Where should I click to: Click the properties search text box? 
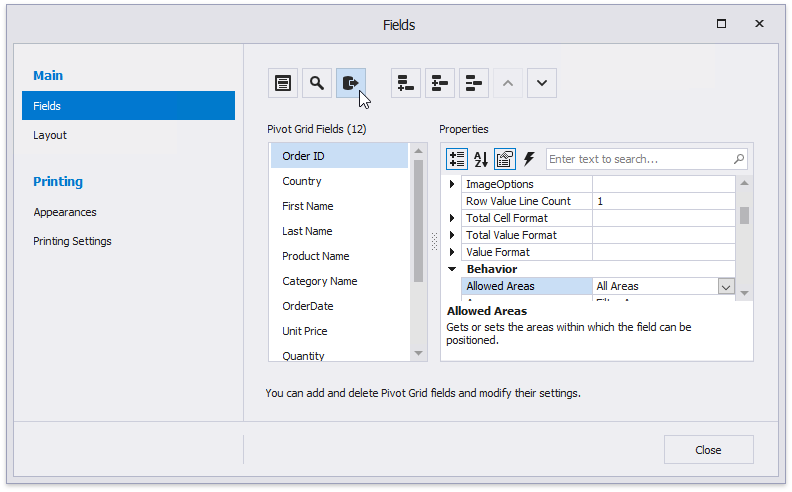(x=638, y=159)
